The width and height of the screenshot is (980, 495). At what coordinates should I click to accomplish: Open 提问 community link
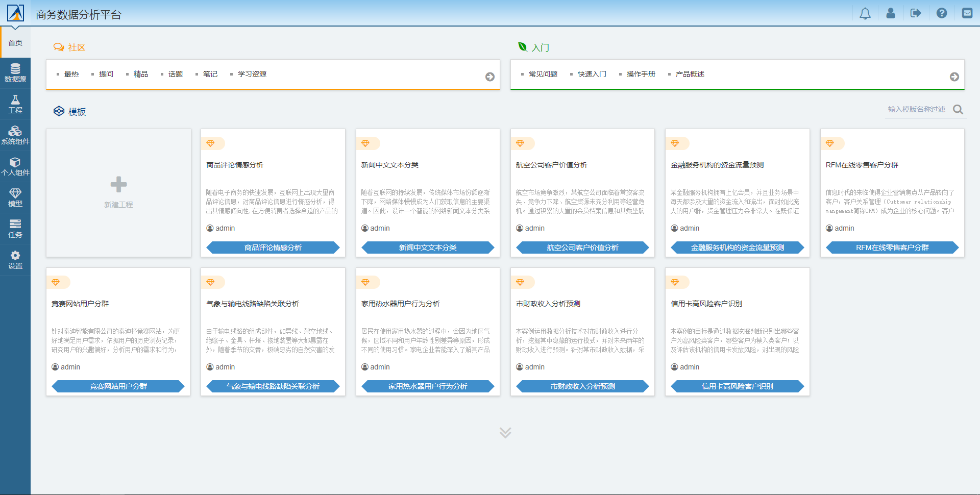point(106,74)
